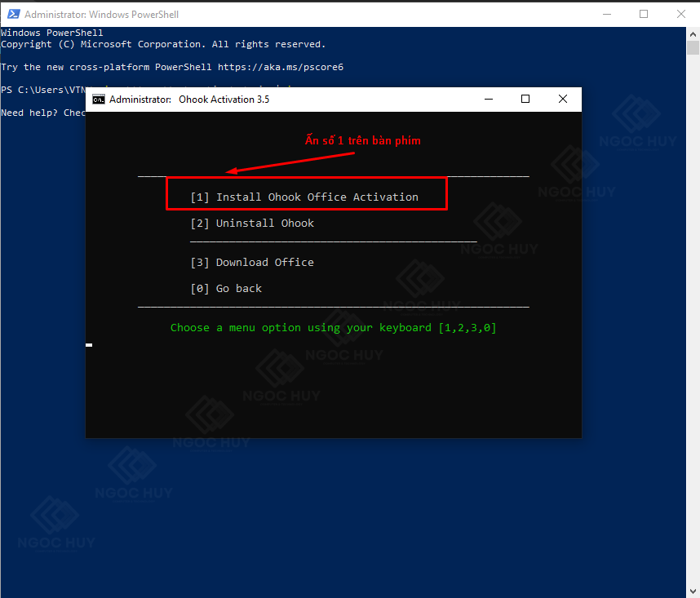Click the "Administrator: Windows PowerShell" title text
This screenshot has width=700, height=598.
(x=101, y=15)
